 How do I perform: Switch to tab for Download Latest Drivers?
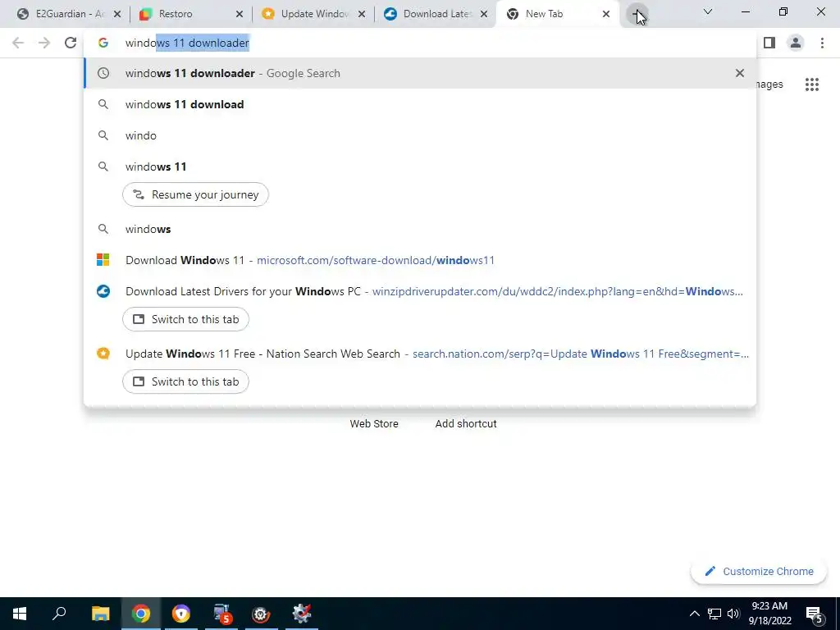[x=185, y=319]
